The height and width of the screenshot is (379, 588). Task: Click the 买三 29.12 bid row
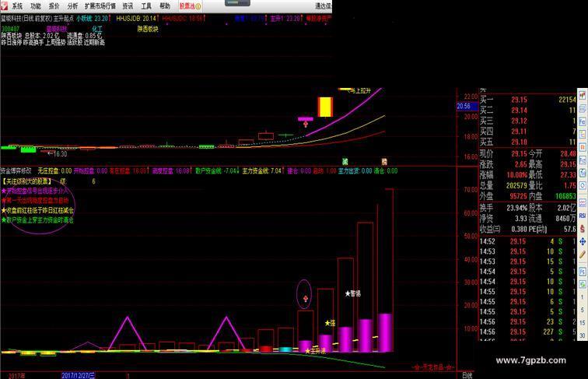528,121
